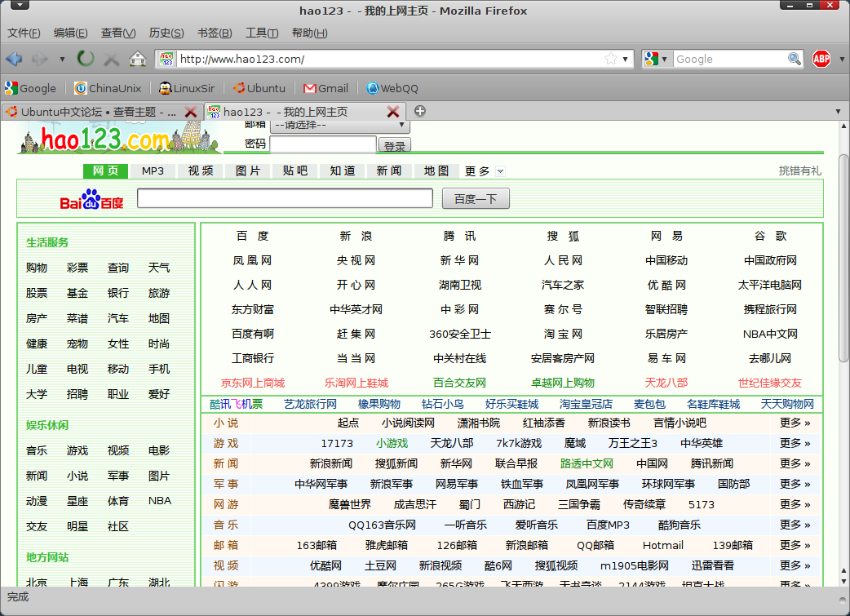Click the Baidu logo
Screen dimensions: 850x616
coord(91,200)
